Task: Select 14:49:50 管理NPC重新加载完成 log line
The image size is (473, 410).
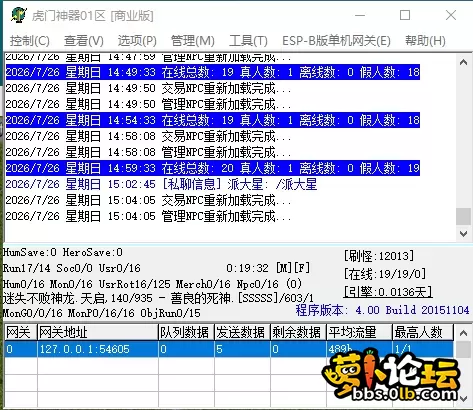Action: tap(149, 104)
